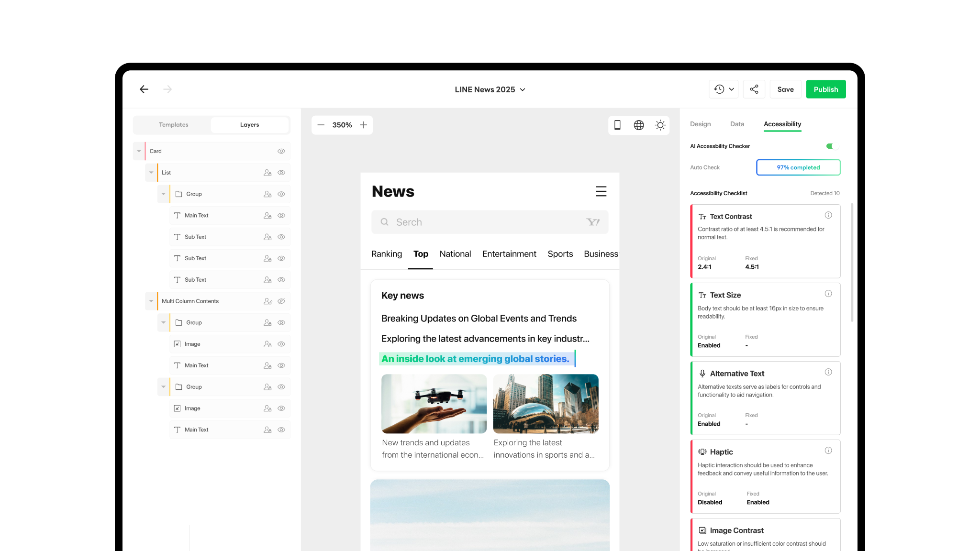Click the forward arrow in header

pyautogui.click(x=167, y=89)
